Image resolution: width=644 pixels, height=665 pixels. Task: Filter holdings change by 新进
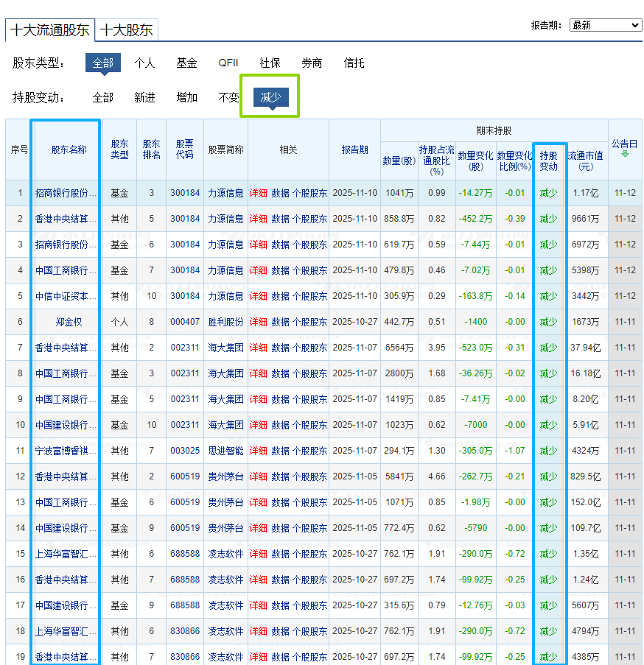(144, 98)
